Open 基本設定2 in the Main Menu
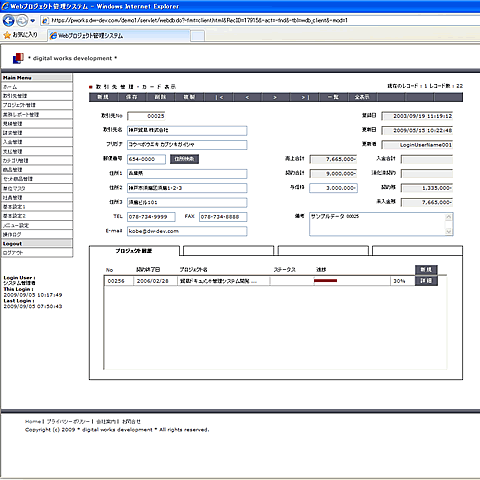The width and height of the screenshot is (480, 480). coord(37,216)
